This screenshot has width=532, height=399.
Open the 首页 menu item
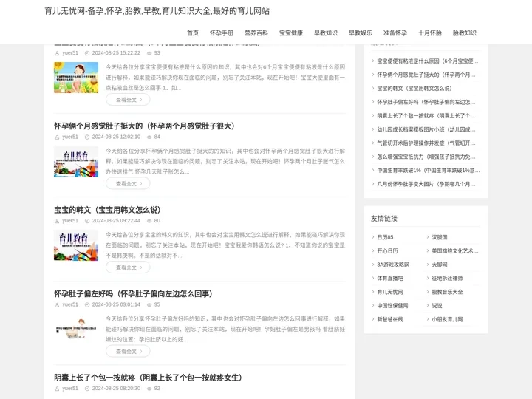point(193,33)
